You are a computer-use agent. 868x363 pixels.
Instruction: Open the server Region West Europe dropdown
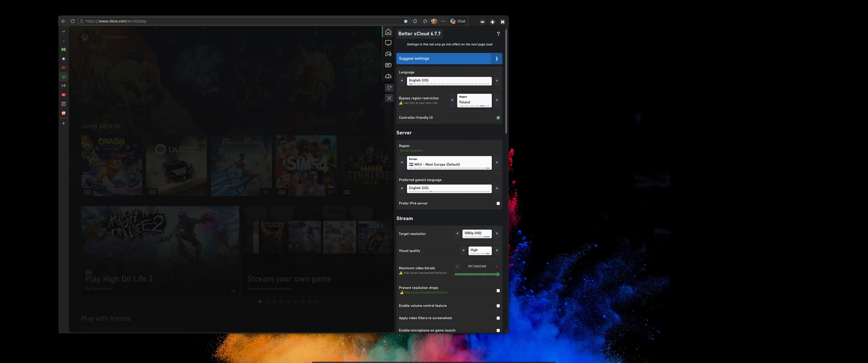(449, 163)
